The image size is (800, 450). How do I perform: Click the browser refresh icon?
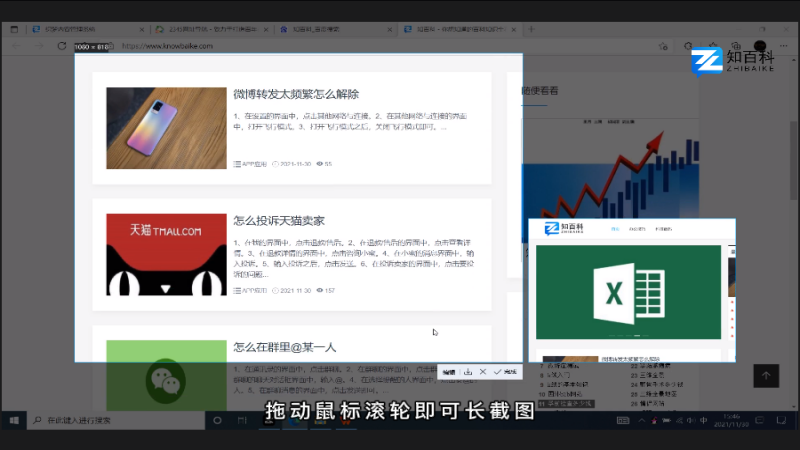[x=62, y=46]
